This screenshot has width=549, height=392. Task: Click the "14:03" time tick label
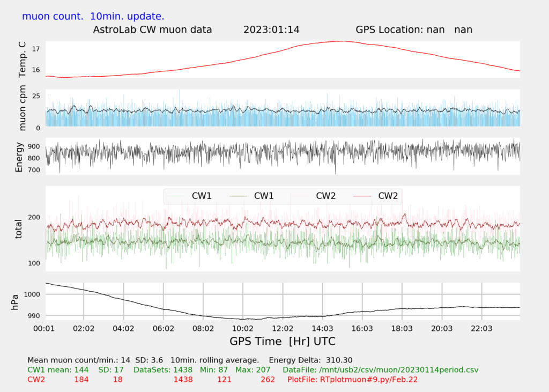click(x=322, y=329)
